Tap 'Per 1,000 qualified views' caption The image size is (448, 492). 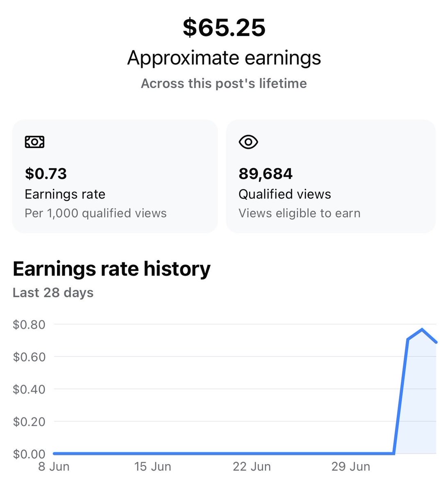point(96,213)
